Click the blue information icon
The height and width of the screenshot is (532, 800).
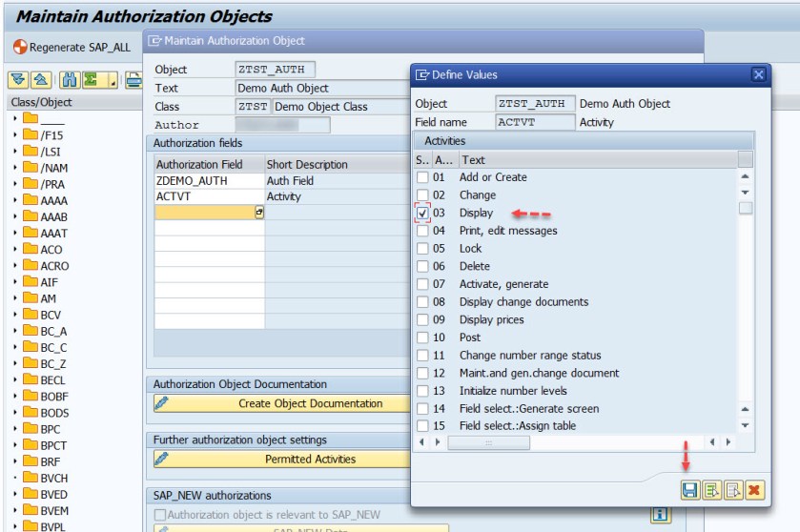[x=660, y=515]
